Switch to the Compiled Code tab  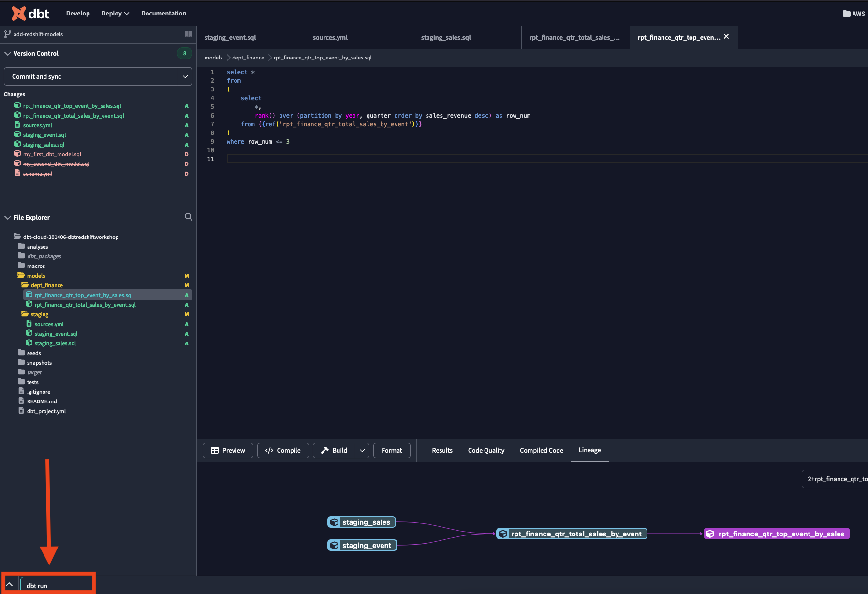point(541,450)
